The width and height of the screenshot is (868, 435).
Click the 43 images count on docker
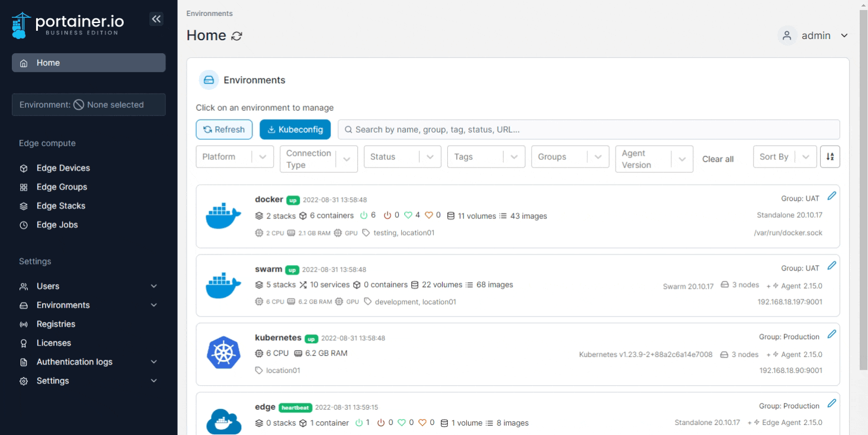(529, 216)
